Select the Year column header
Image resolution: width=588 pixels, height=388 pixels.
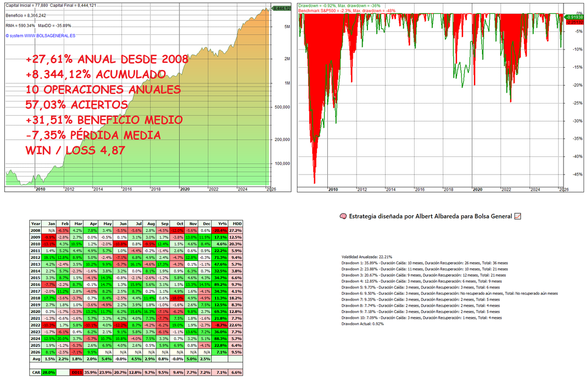pos(35,224)
